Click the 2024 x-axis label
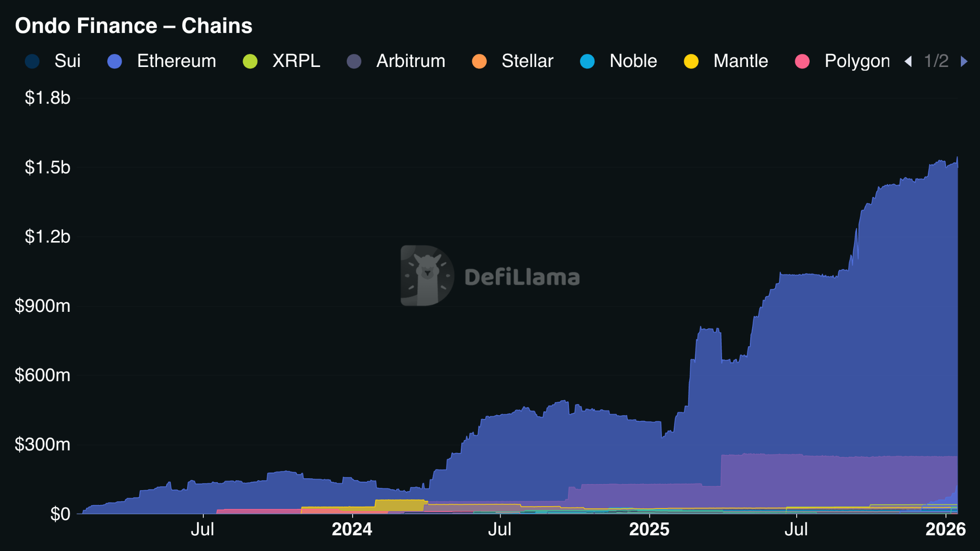Image resolution: width=980 pixels, height=551 pixels. 352,529
